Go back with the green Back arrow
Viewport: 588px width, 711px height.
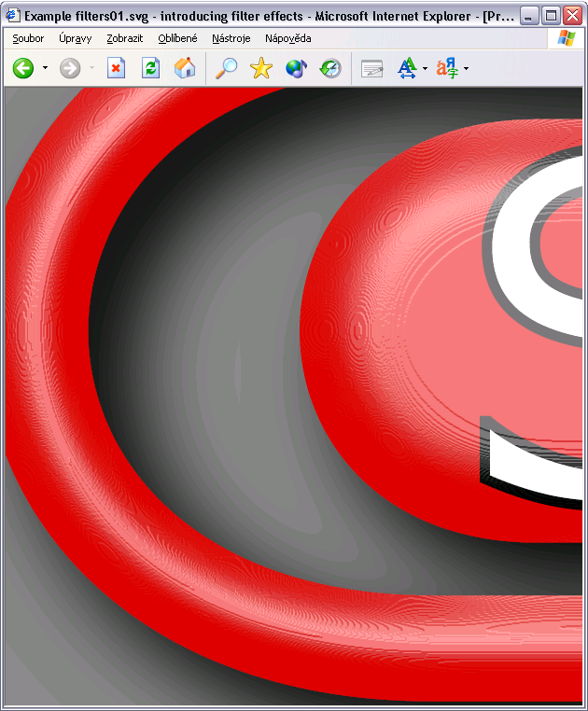pos(22,68)
